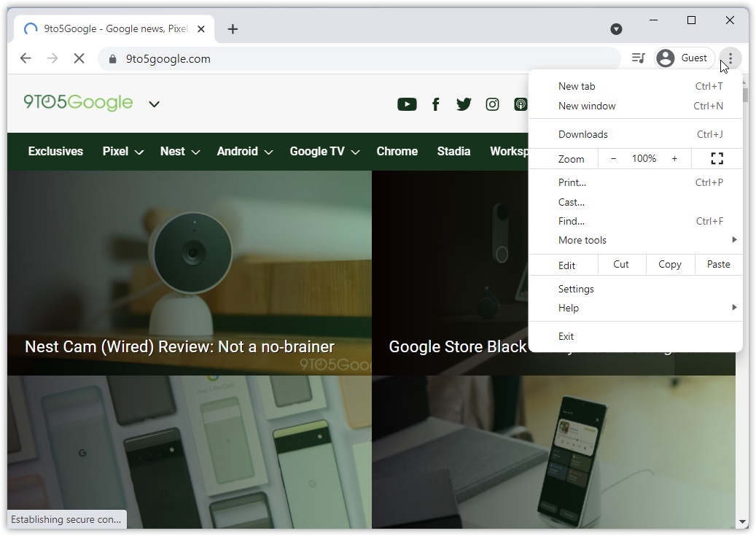Click the Facebook icon in header

435,104
